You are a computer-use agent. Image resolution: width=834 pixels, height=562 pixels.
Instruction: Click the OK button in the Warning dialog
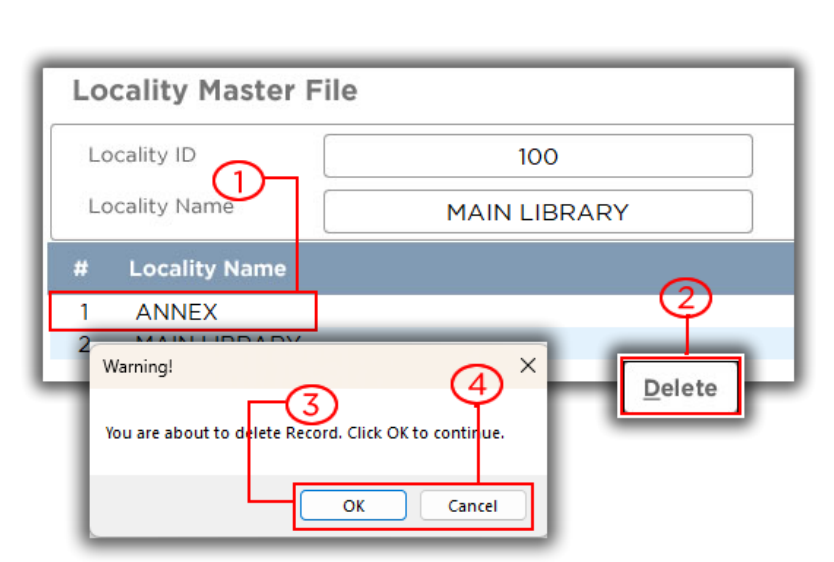[353, 505]
